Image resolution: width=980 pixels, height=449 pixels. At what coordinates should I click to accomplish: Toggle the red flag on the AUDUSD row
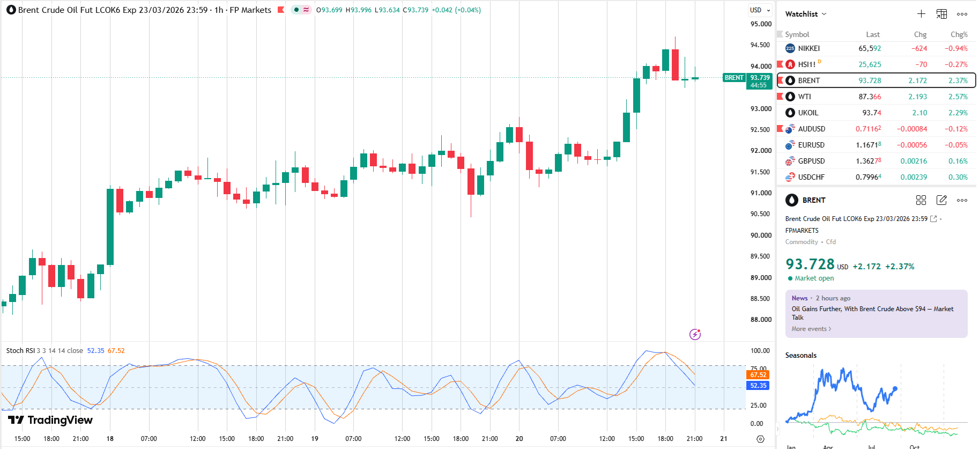tap(780, 129)
